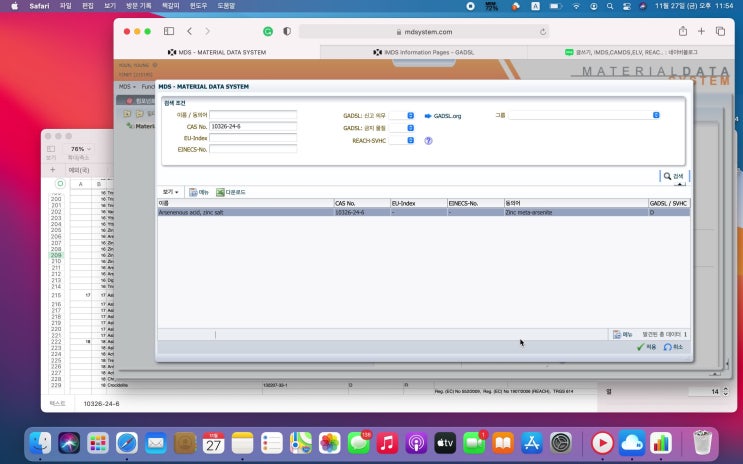Click the 이름 / 동의어 name field
This screenshot has width=743, height=464.
(x=252, y=116)
